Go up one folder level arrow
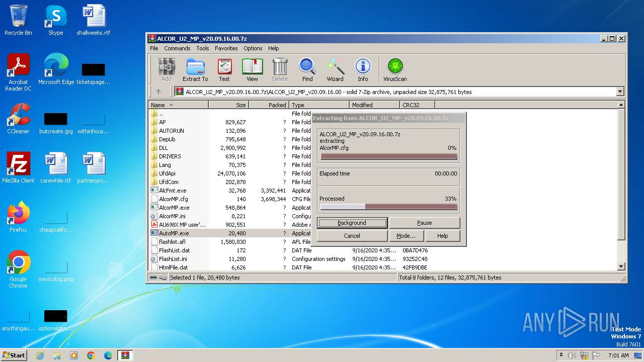The width and height of the screenshot is (644, 362). 158,92
